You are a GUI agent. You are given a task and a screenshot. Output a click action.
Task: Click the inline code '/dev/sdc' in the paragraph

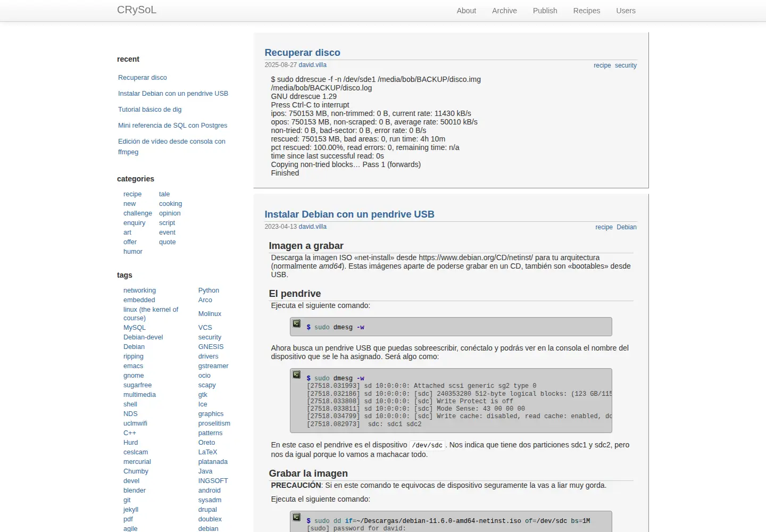tap(427, 445)
